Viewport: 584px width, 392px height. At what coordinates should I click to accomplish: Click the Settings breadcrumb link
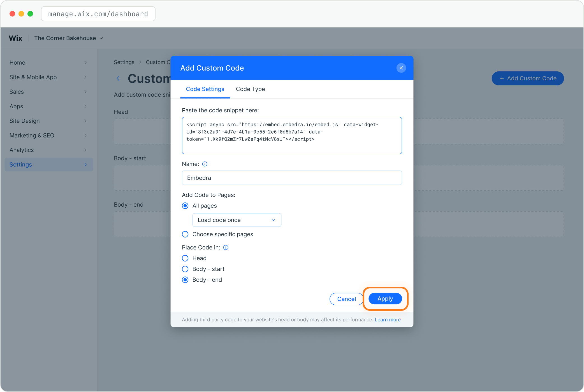(124, 62)
